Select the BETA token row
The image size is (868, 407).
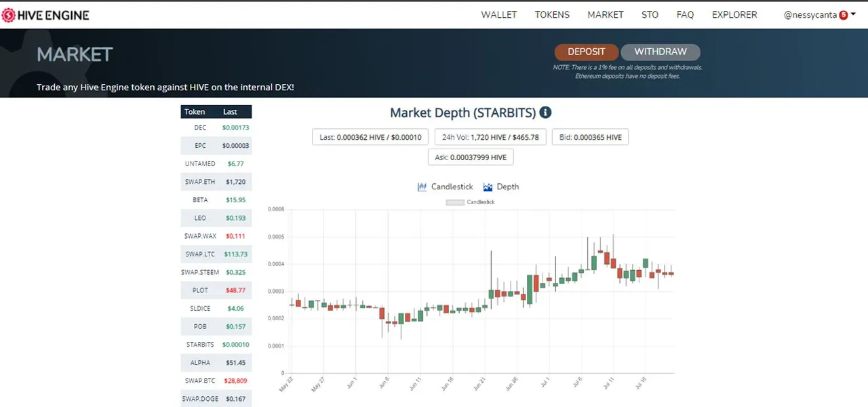coord(216,200)
